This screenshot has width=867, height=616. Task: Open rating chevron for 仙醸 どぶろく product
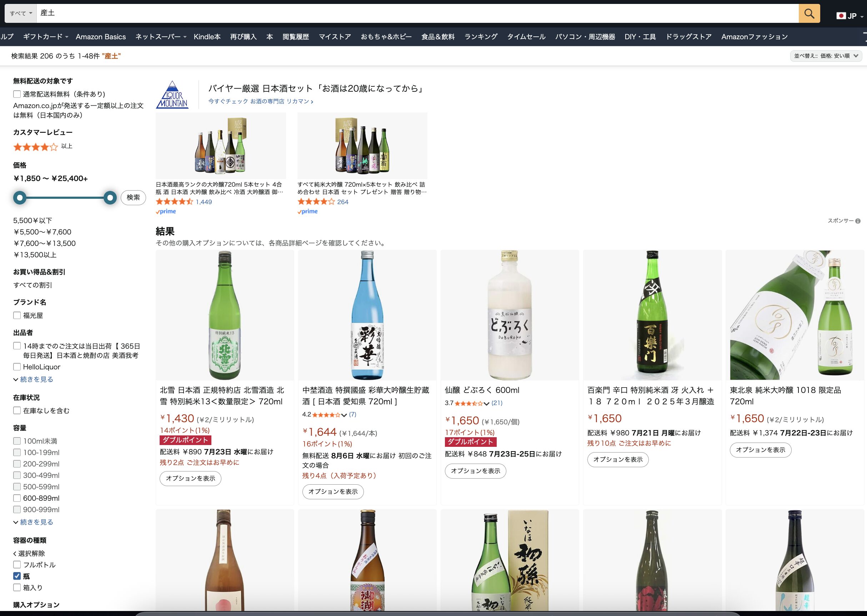486,404
